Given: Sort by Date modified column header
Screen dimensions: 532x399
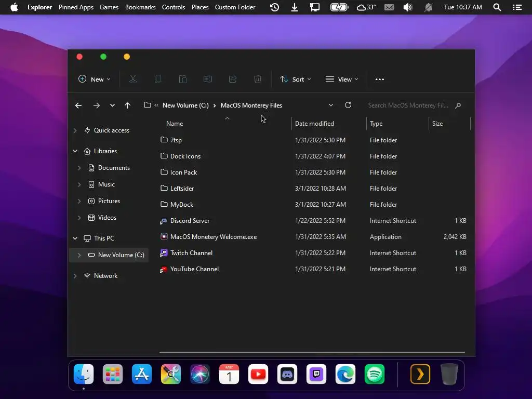Looking at the screenshot, I should coord(314,124).
